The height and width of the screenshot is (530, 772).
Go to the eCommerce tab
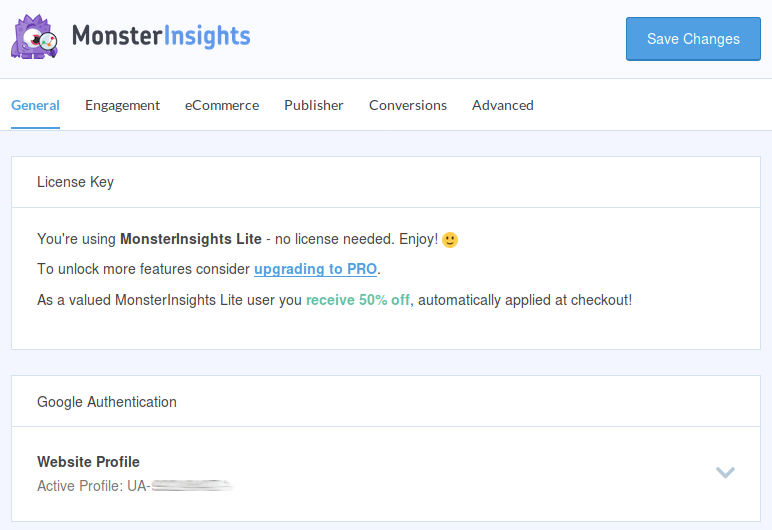[222, 105]
